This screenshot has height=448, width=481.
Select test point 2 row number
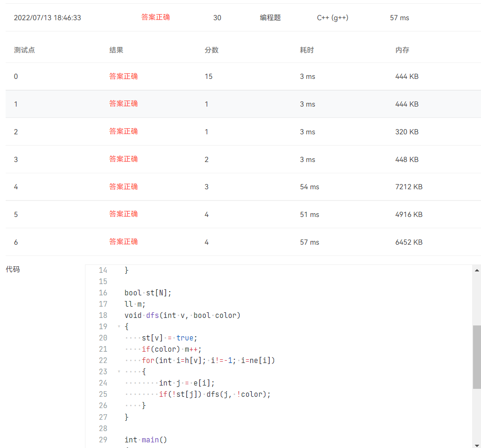(16, 132)
